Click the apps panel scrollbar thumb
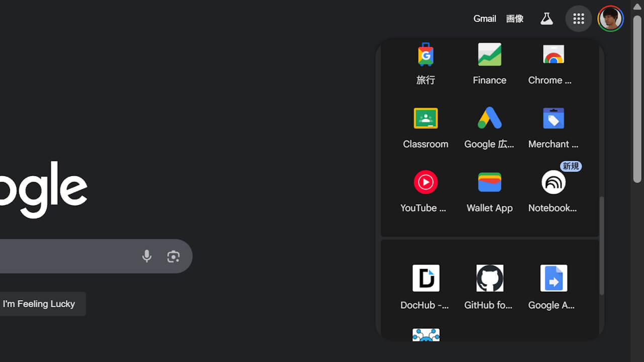Viewport: 644px width, 362px height. pos(601,245)
